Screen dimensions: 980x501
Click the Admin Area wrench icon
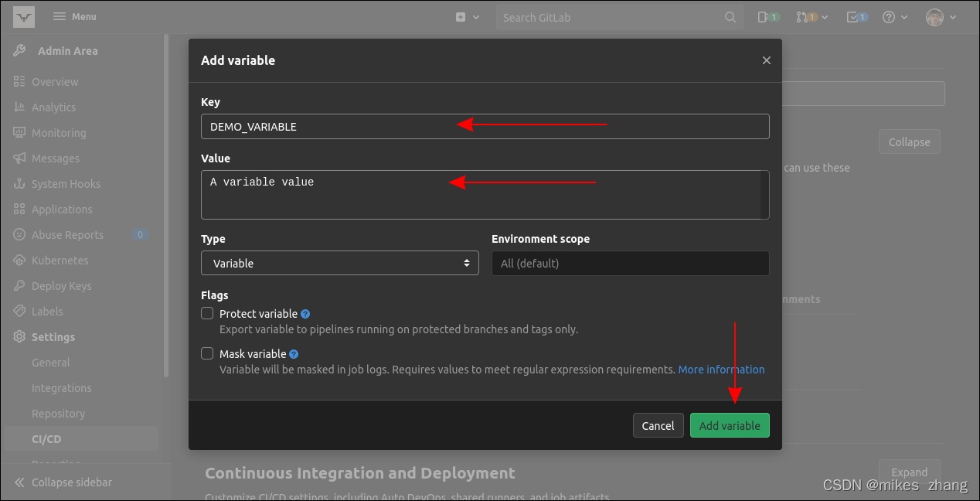[19, 51]
